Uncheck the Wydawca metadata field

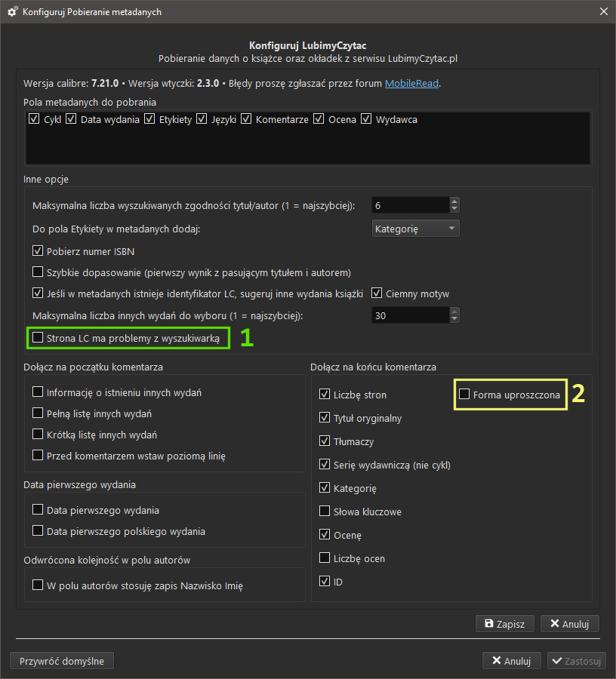click(x=367, y=119)
